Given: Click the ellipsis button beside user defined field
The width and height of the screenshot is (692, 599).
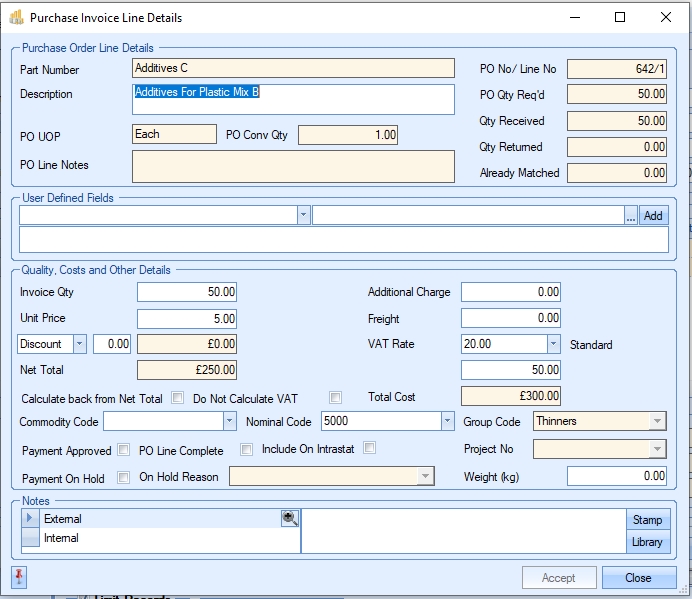Looking at the screenshot, I should [x=630, y=215].
